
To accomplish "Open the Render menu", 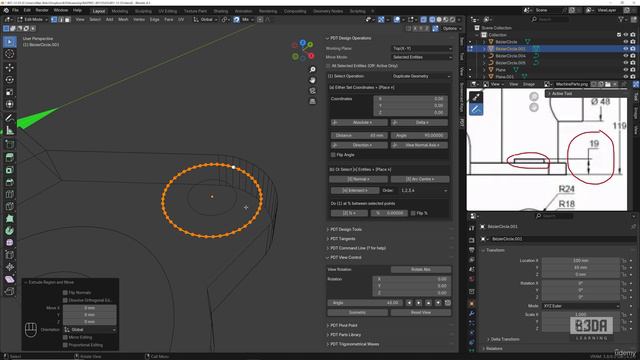I will pos(42,10).
